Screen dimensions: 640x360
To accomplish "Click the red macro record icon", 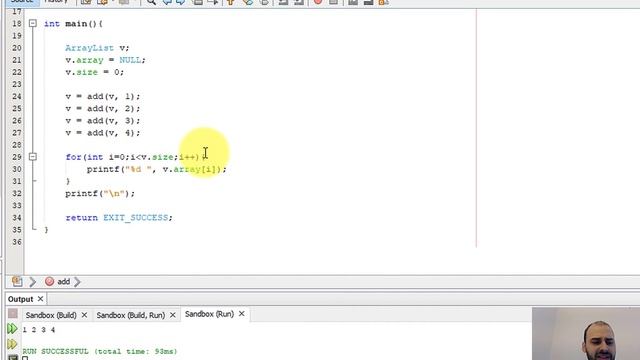I will [318, 2].
